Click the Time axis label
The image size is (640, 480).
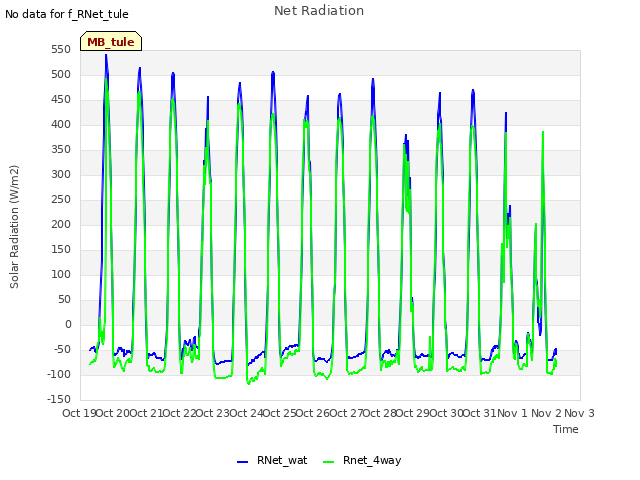click(x=566, y=429)
